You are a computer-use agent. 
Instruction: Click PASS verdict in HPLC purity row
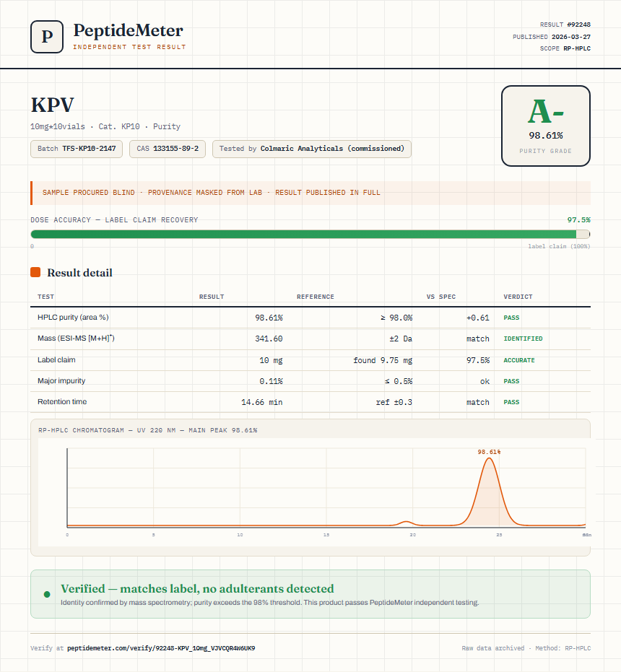[x=511, y=318]
